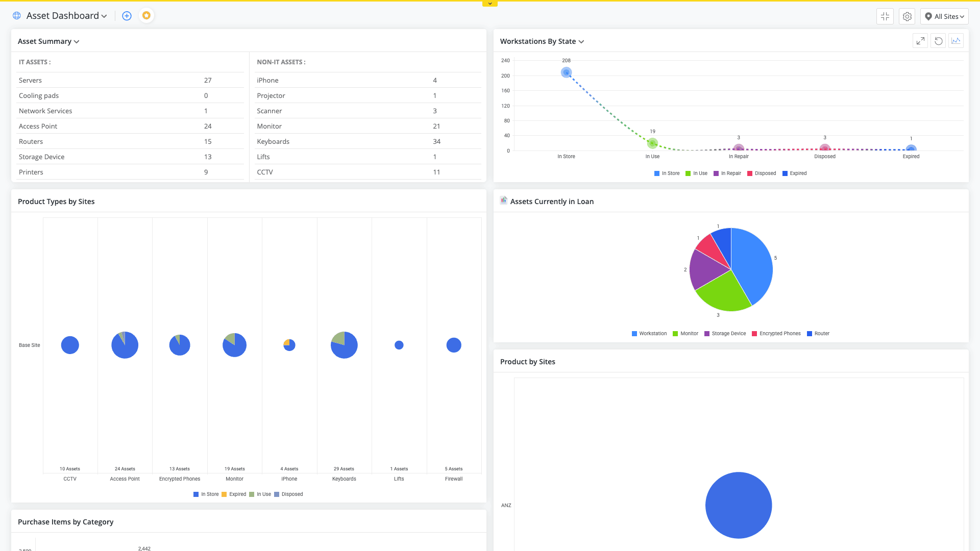980x551 pixels.
Task: Click the location pin icon in the sites selector
Action: pos(928,16)
